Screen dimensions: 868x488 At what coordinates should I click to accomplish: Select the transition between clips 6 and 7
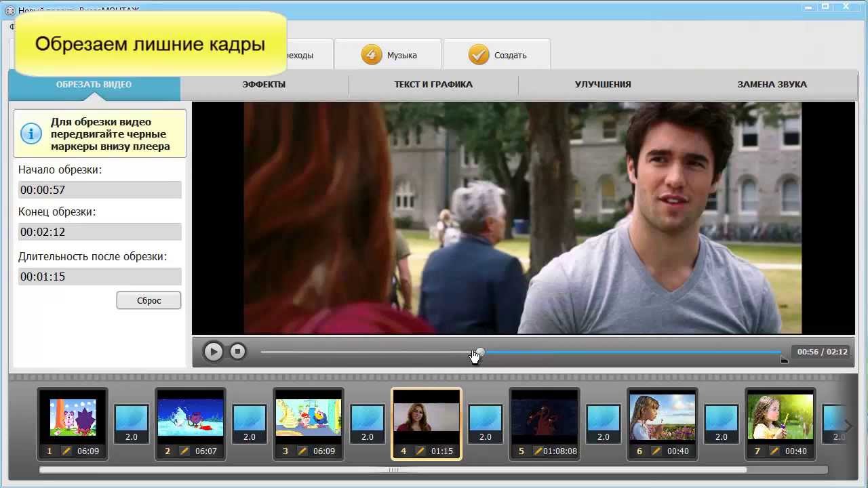[x=722, y=424]
